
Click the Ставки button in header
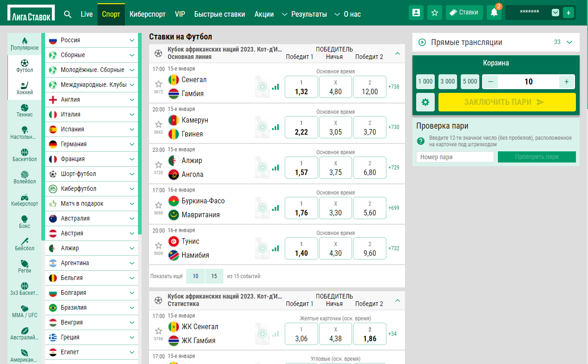coord(464,13)
